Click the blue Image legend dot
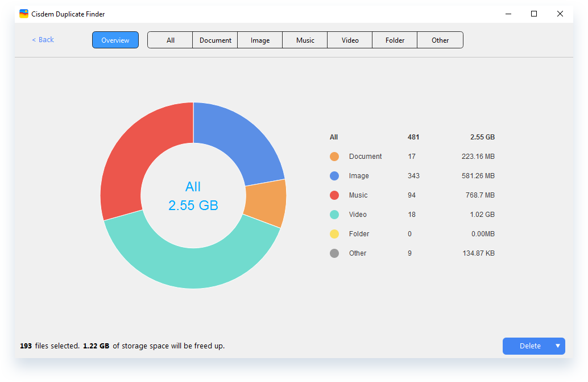Screen dimensions: 588x382 click(334, 176)
